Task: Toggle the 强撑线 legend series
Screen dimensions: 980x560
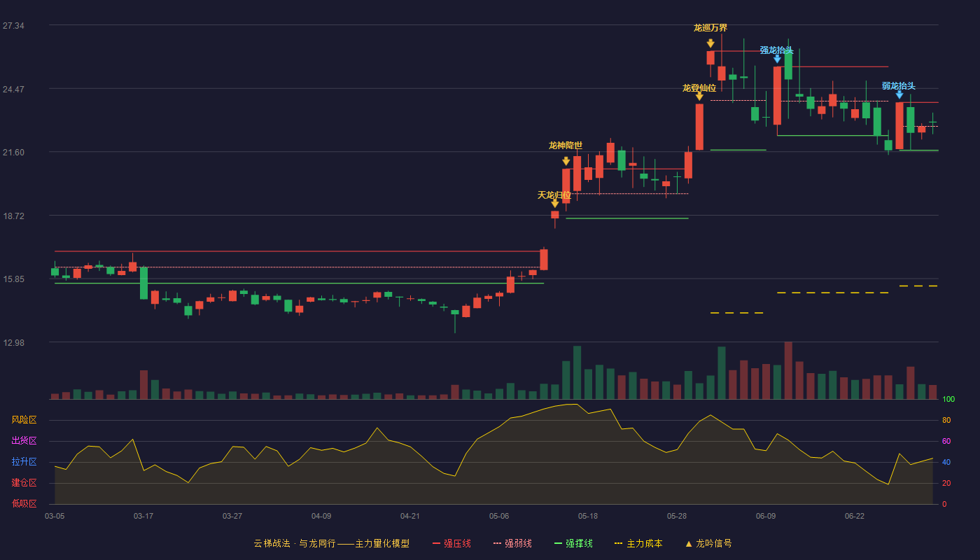Action: tap(573, 543)
